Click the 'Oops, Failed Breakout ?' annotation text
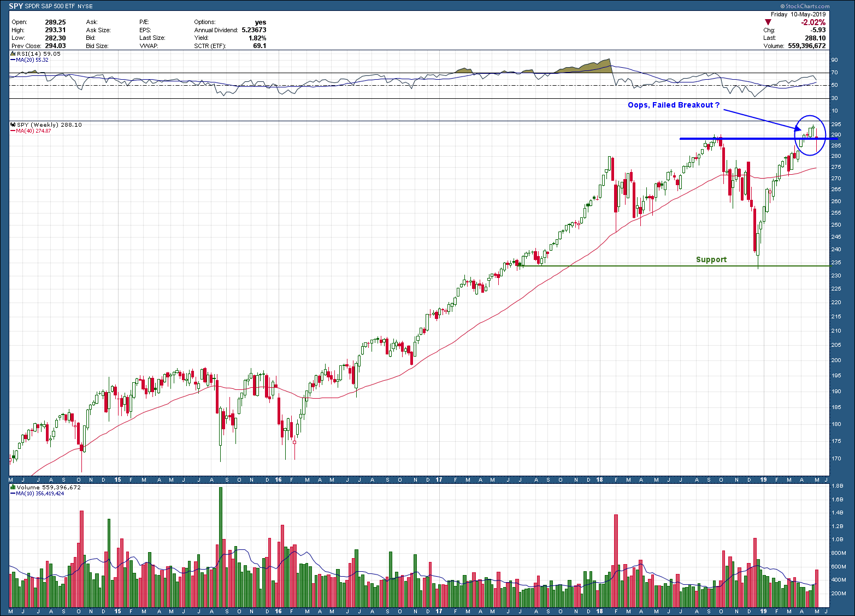This screenshot has width=855, height=616. point(674,105)
